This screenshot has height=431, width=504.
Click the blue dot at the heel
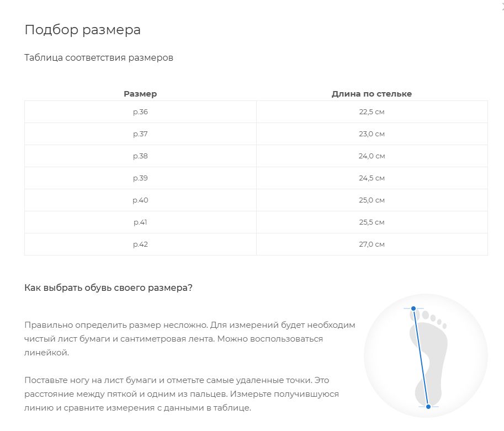click(x=428, y=407)
